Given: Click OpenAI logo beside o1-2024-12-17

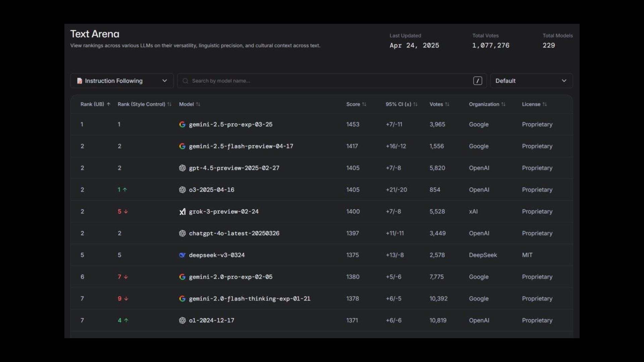Looking at the screenshot, I should [182, 320].
